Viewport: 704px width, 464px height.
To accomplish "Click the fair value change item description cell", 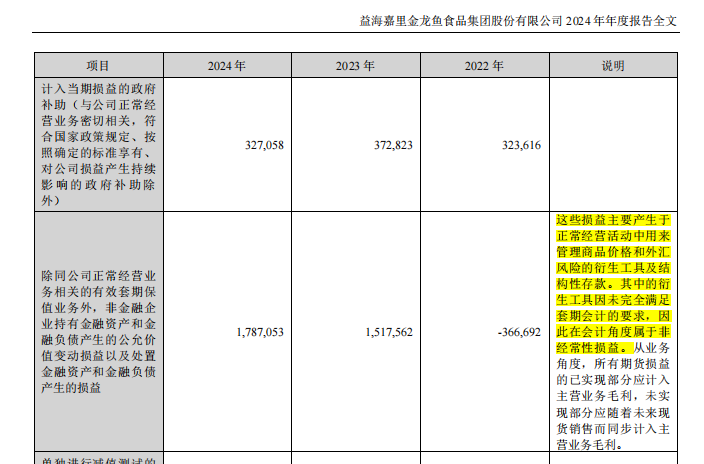I will 99,331.
